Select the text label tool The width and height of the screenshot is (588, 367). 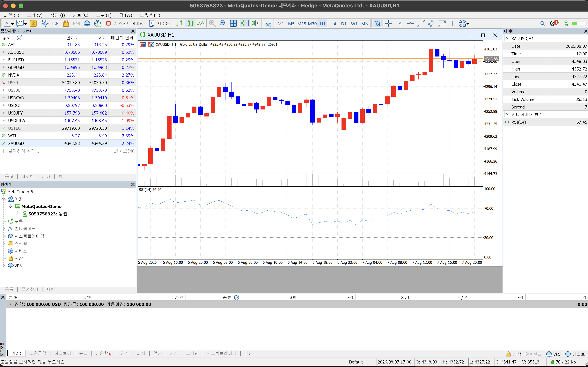(x=452, y=24)
